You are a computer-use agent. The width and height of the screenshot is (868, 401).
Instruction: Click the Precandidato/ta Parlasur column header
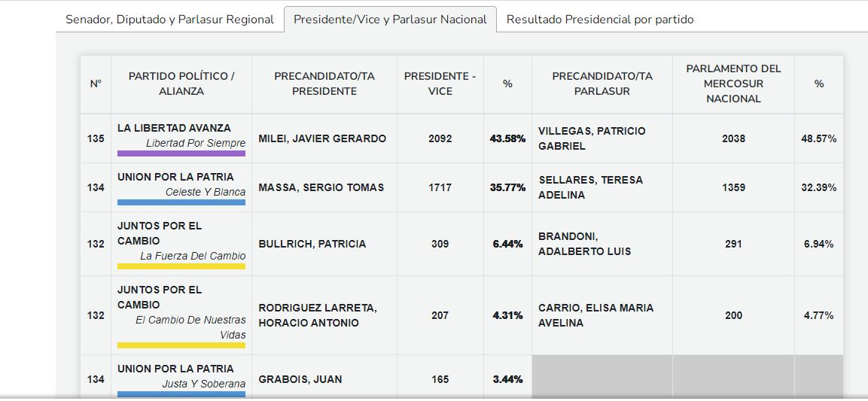(x=602, y=84)
